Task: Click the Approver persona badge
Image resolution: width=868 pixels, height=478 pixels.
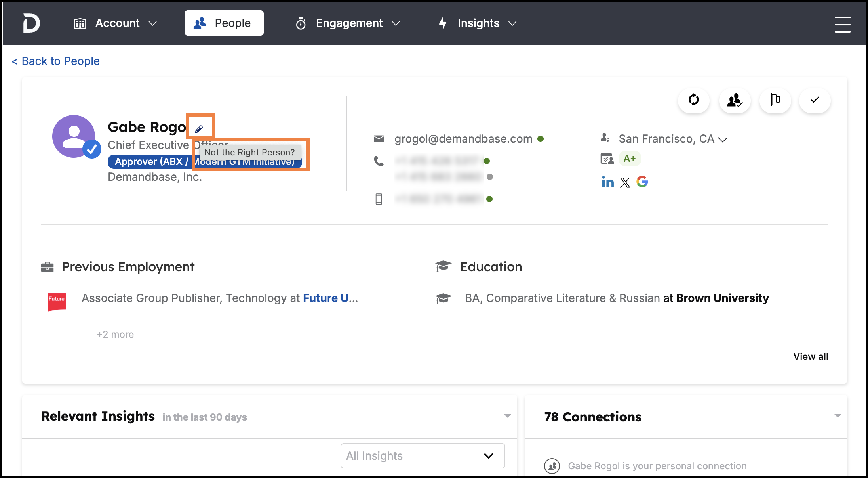Action: point(205,161)
